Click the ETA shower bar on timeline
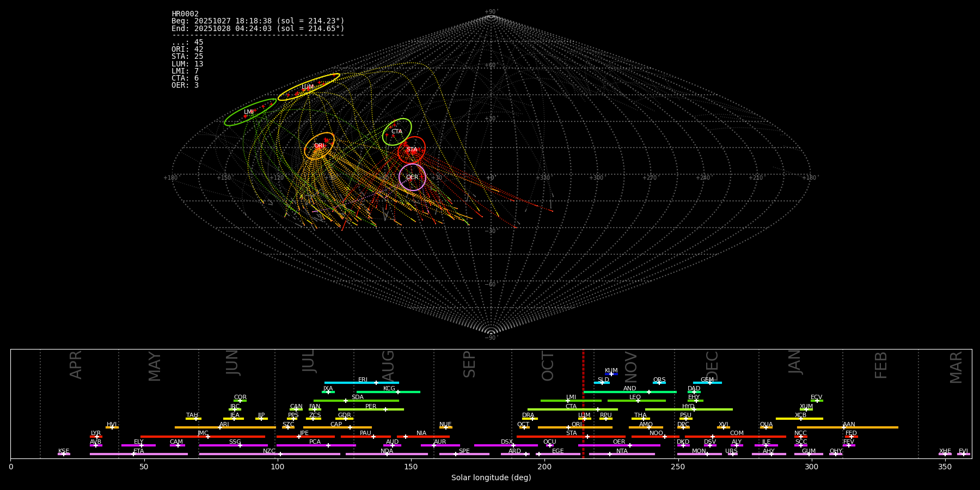Image resolution: width=980 pixels, height=490 pixels. (139, 454)
